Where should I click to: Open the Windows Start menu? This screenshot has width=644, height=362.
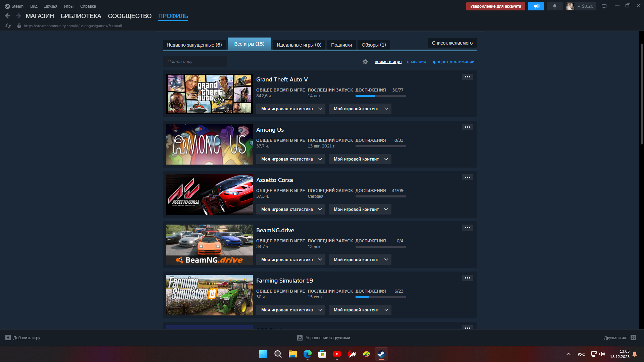point(263,354)
